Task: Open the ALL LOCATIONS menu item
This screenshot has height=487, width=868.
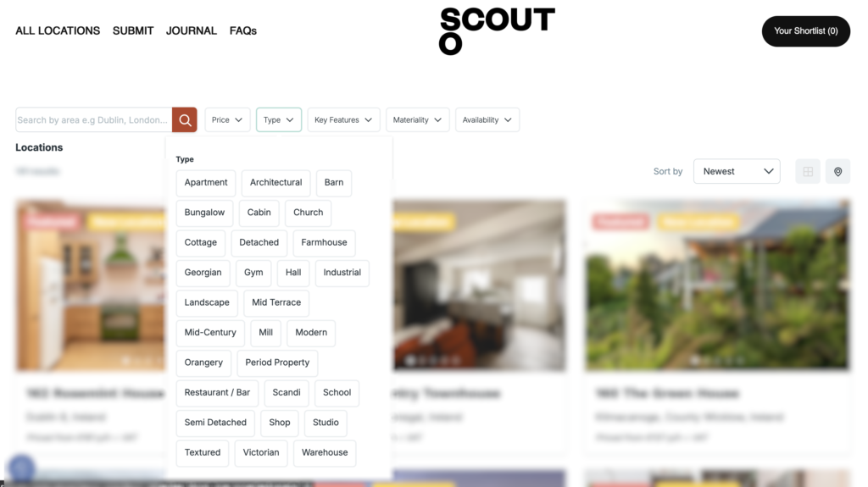Action: click(58, 31)
